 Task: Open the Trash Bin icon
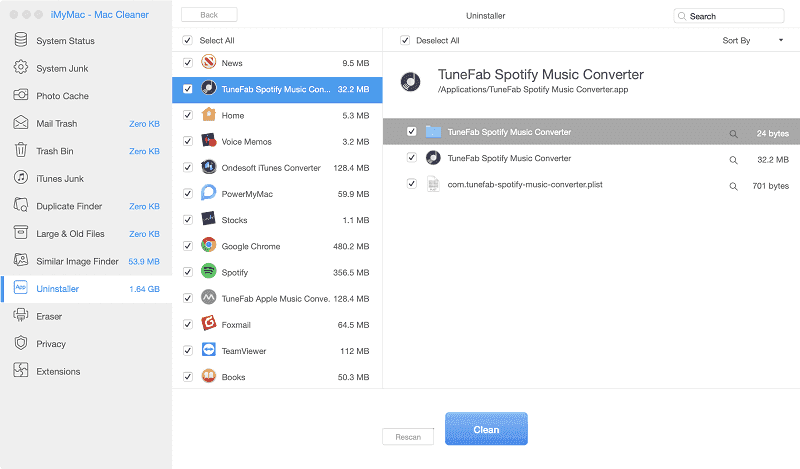tap(20, 150)
